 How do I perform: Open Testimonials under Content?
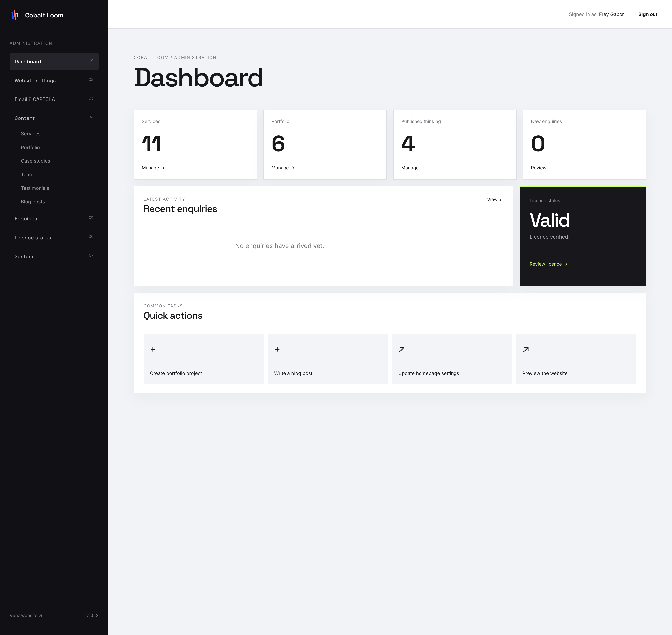point(35,188)
